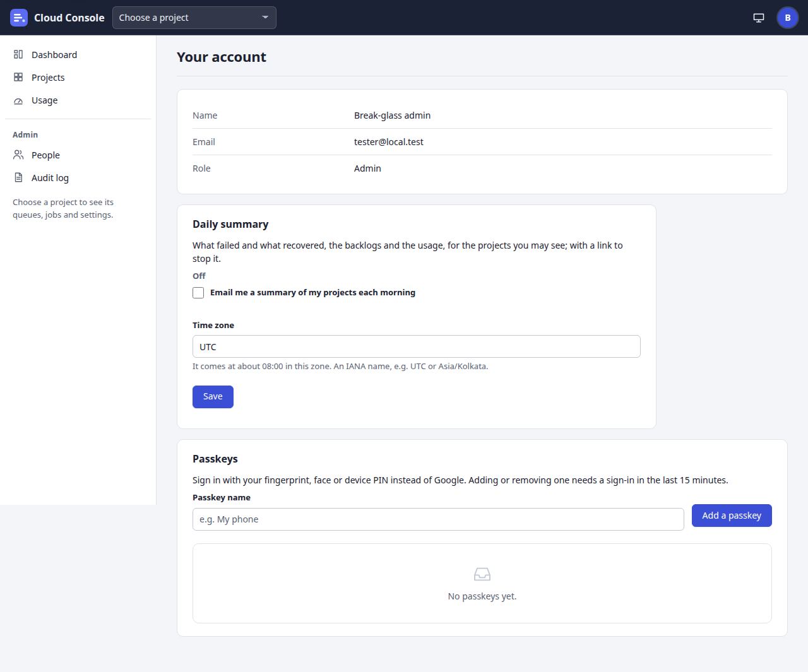Click the 'Off' status text
The width and height of the screenshot is (808, 672).
point(199,276)
